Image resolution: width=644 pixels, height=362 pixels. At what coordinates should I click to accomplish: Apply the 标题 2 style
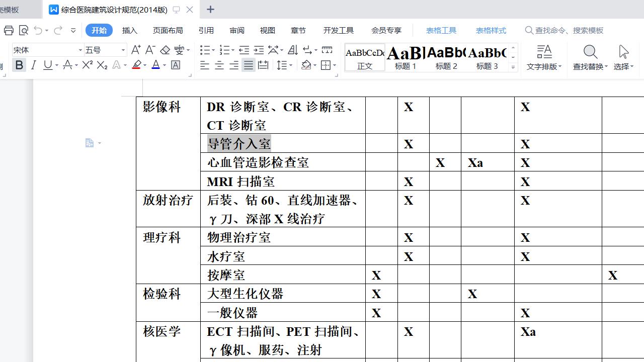coord(446,57)
